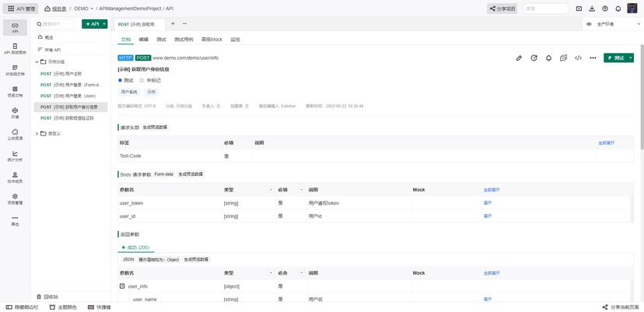Open the history clock icon in the API toolbar
Viewport: 644px width, 312px height.
tap(534, 58)
